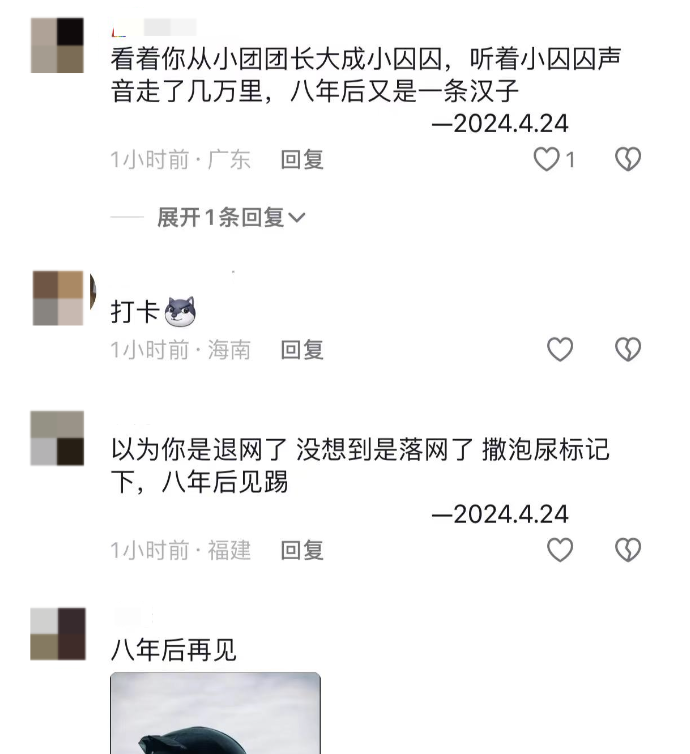Tap the chevron next to 展开1条回复

tap(297, 218)
